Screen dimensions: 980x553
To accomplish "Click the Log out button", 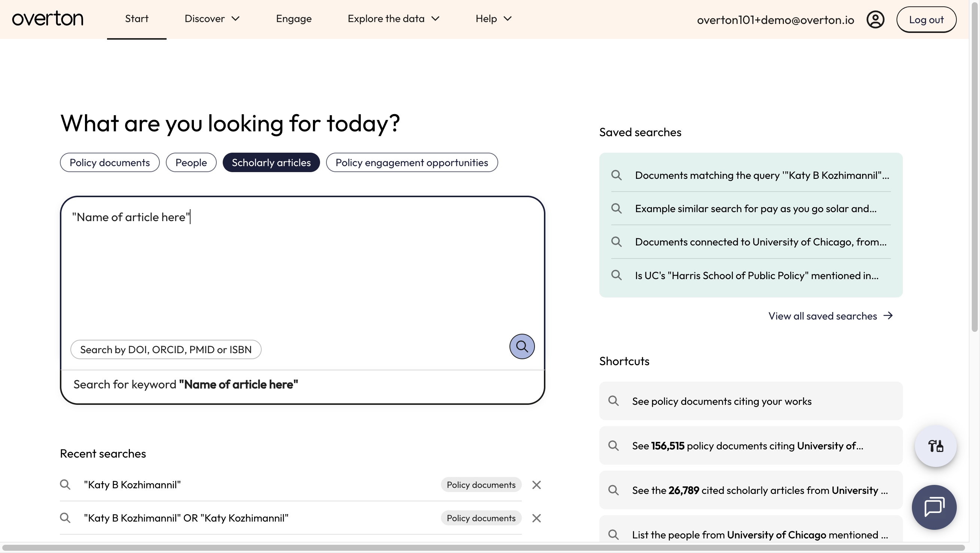I will coord(926,19).
